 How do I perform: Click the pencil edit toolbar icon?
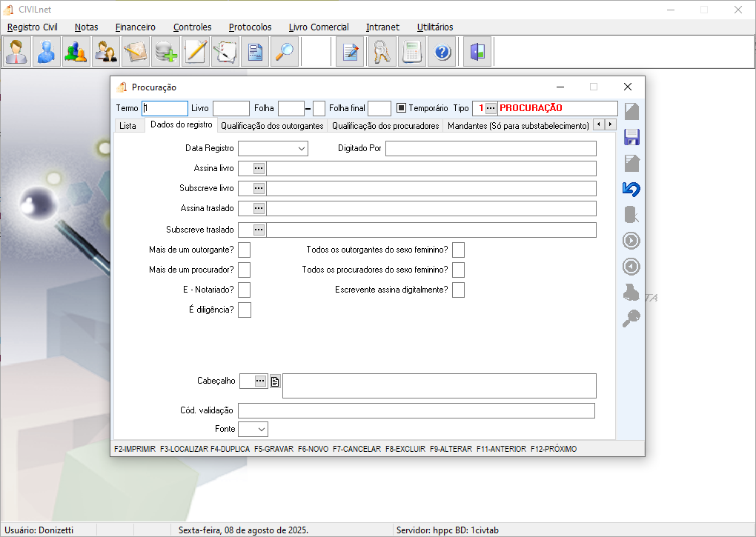195,52
